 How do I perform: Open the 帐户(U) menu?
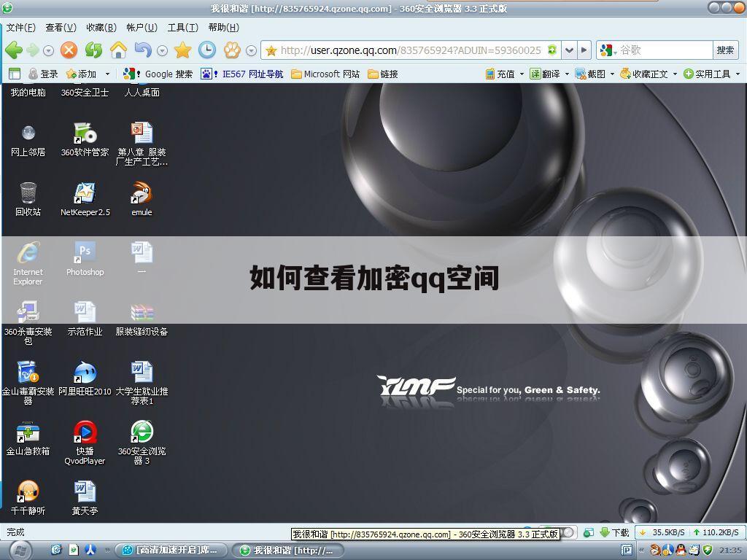coord(142,28)
